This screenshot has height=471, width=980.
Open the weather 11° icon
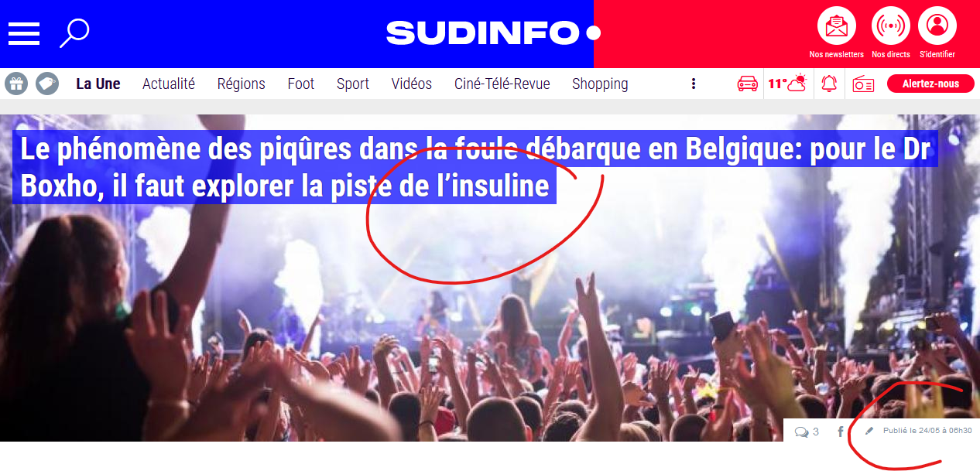[x=787, y=84]
